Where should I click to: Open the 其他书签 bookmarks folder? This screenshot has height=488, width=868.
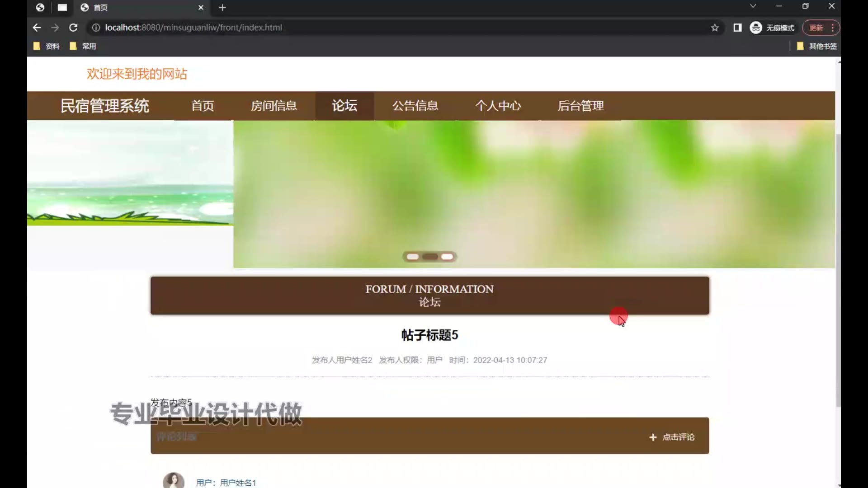point(817,46)
